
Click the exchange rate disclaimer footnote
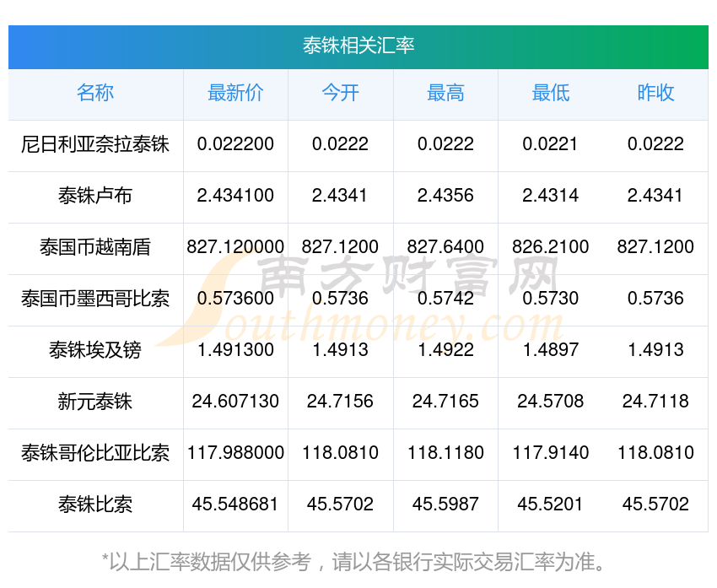[358, 561]
